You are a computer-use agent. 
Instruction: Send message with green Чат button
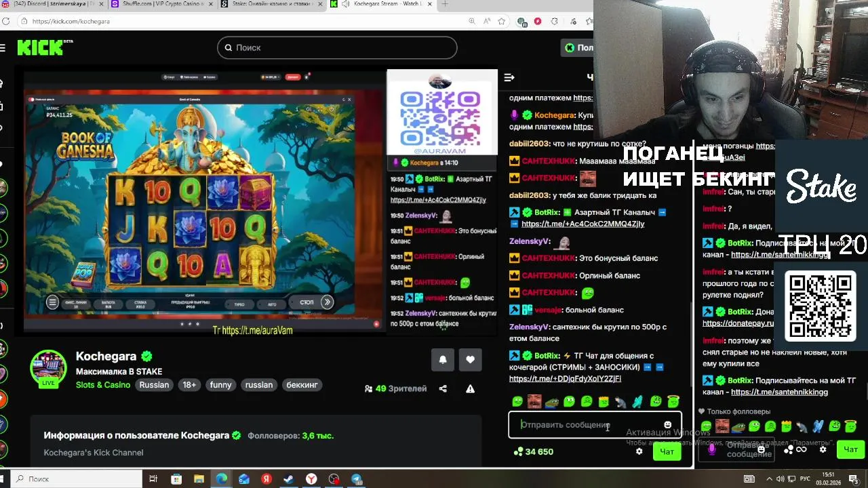tap(667, 451)
